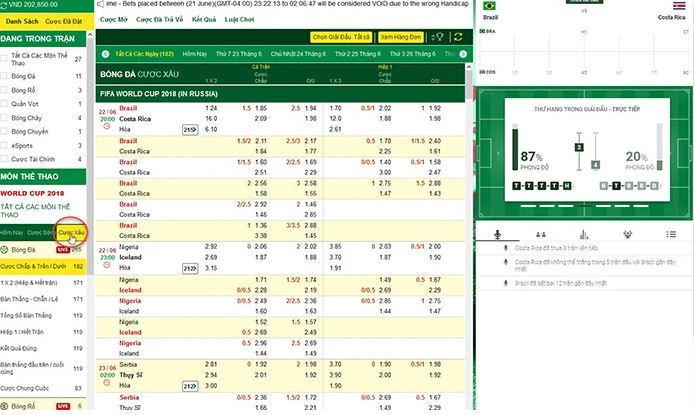Collapse the FIFA World Cup 2018 league header

pyautogui.click(x=280, y=94)
